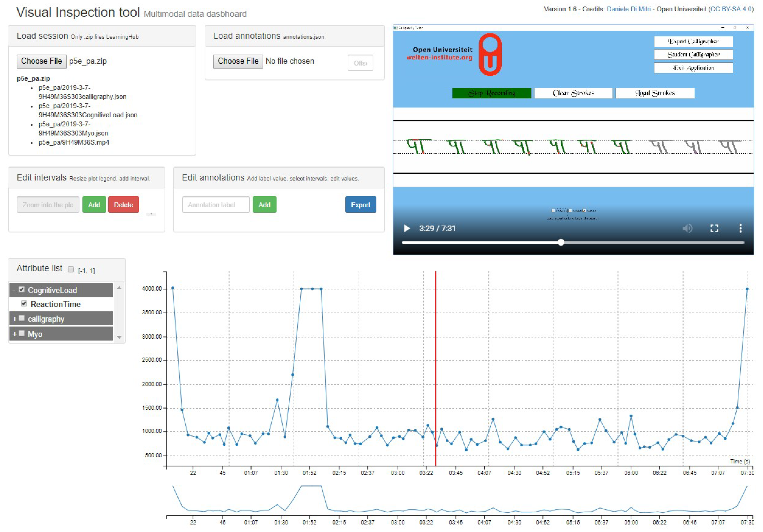This screenshot has height=532, width=763.
Task: Collapse the CognitiveLoad tree group
Action: (x=14, y=290)
